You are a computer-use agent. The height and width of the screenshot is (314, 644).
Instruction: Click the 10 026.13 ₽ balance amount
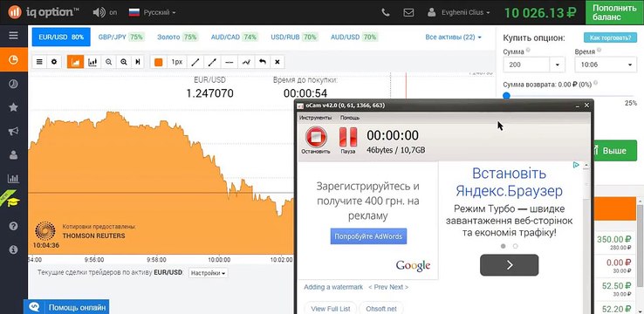(x=540, y=13)
